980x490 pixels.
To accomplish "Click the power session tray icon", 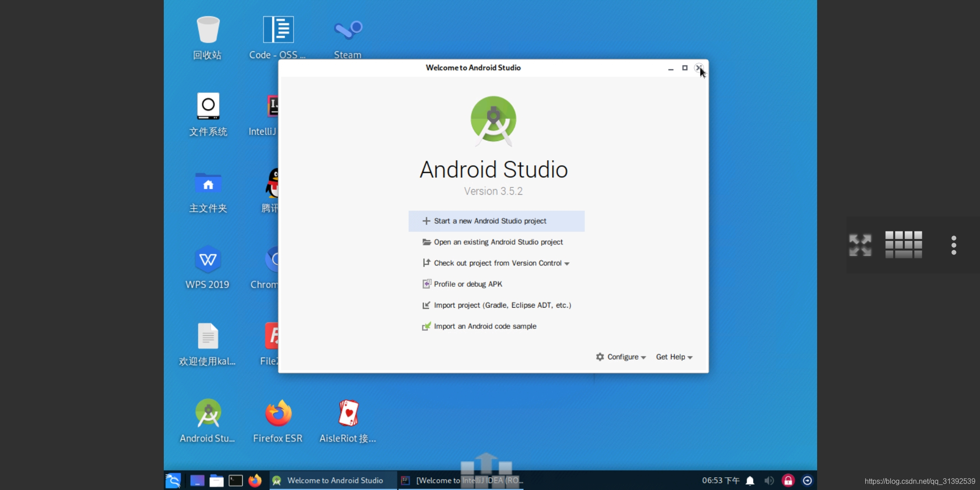I will (x=807, y=480).
